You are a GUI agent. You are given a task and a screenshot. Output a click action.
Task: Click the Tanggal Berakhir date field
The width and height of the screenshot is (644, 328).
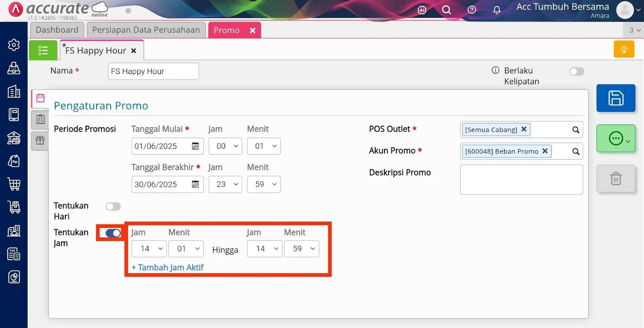click(168, 184)
